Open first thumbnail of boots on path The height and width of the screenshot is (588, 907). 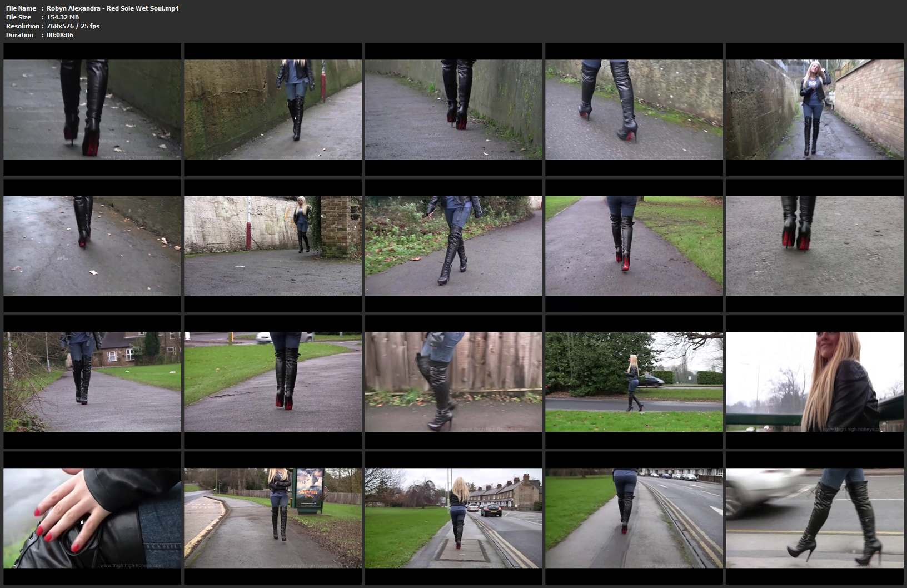(x=92, y=109)
